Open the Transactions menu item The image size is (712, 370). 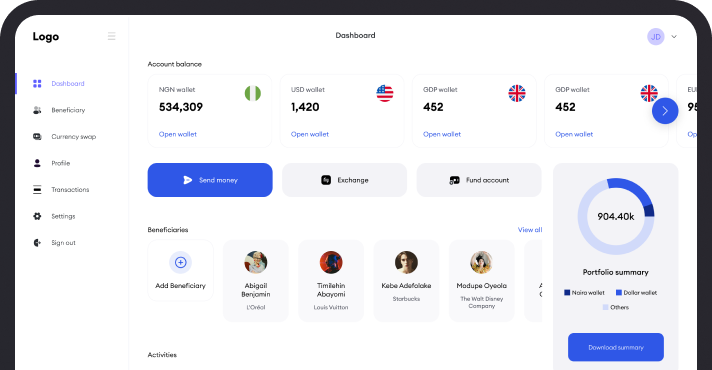pos(70,190)
